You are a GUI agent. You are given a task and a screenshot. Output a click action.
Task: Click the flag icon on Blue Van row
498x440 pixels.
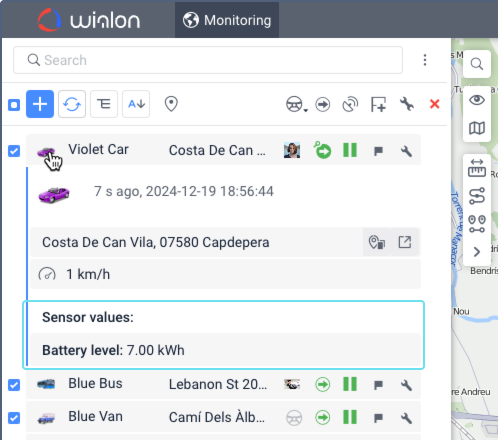[x=378, y=418]
